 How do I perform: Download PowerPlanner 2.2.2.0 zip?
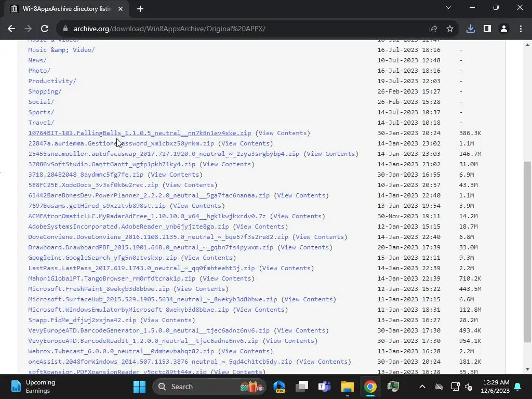(x=149, y=195)
